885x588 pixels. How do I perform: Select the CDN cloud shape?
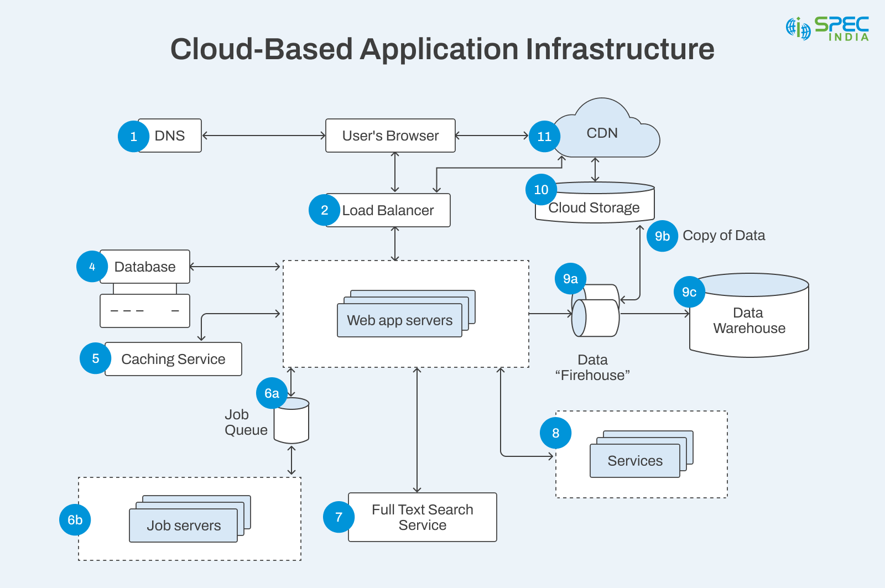pyautogui.click(x=606, y=128)
